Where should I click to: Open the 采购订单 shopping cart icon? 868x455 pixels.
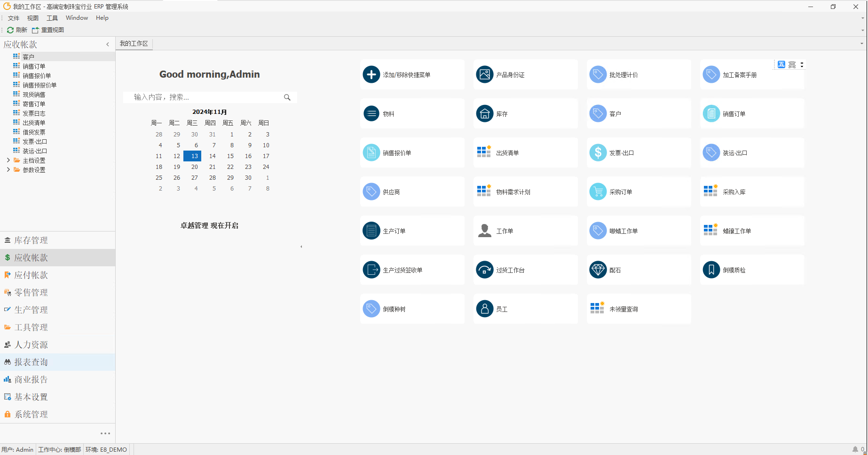[598, 192]
